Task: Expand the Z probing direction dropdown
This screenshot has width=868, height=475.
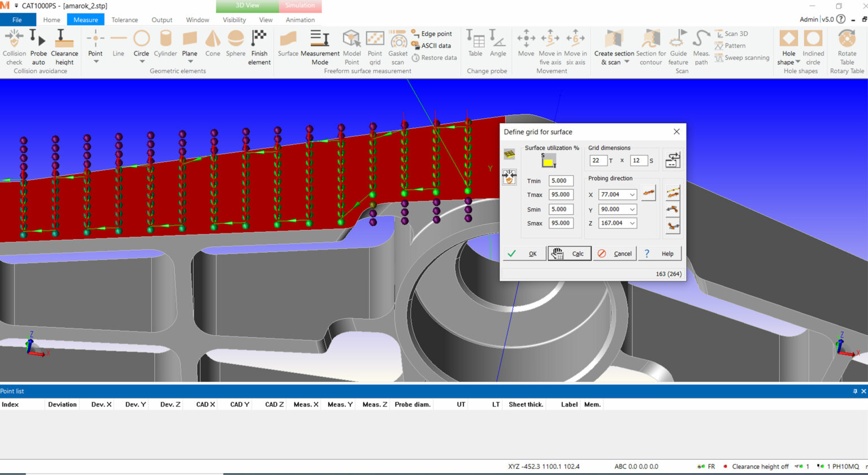Action: (632, 223)
